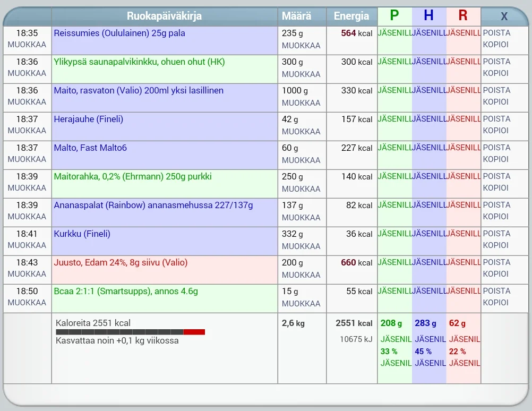Screen dimensions: 532x411
Task: Click the calorie progress bar
Action: click(x=130, y=331)
